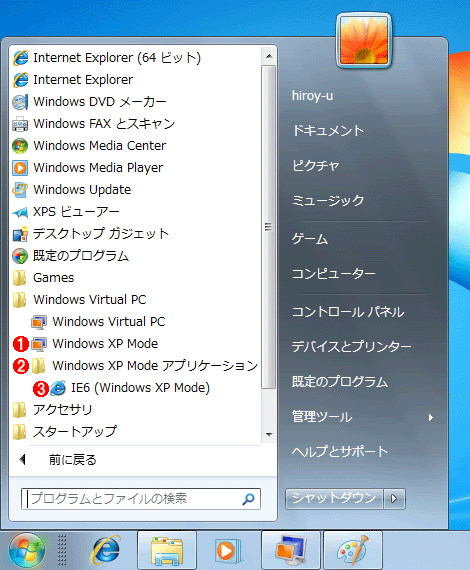Image resolution: width=470 pixels, height=570 pixels.
Task: Start Windows XP Mode virtual machine
Action: coord(95,344)
